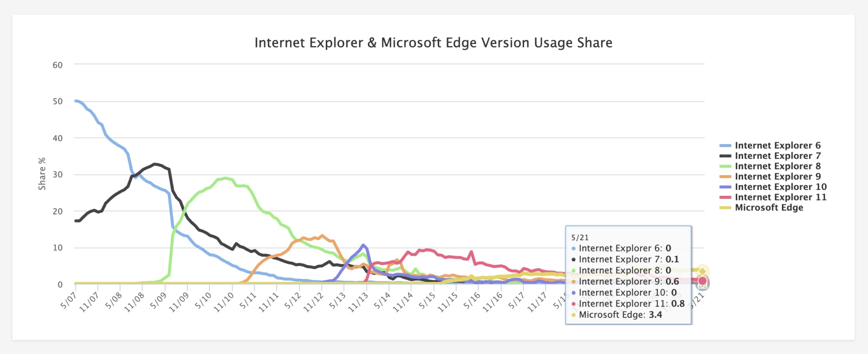868x354 pixels.
Task: Click the red circle IE 11 data marker
Action: (x=702, y=281)
